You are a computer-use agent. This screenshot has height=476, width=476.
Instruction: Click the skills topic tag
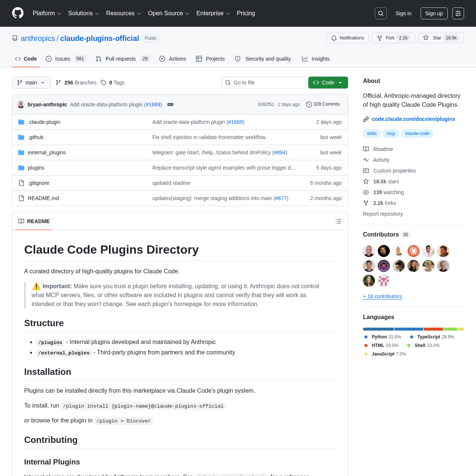[x=372, y=134]
